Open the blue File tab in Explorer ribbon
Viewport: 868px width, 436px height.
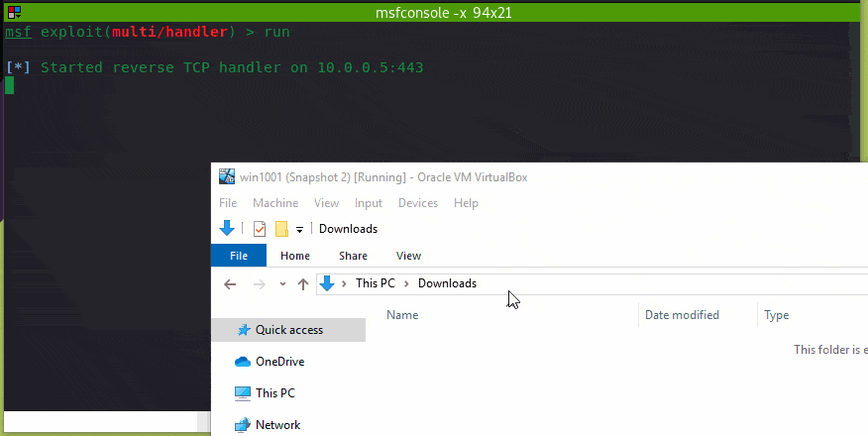(x=239, y=256)
